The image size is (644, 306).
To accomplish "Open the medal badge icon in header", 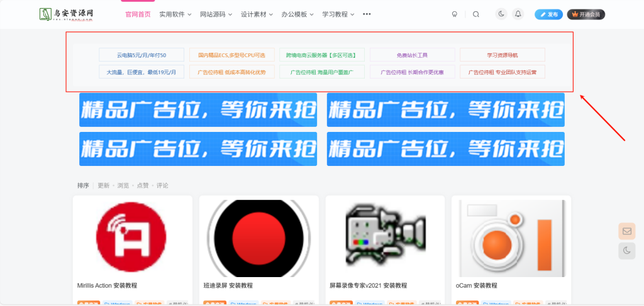I will (x=455, y=14).
